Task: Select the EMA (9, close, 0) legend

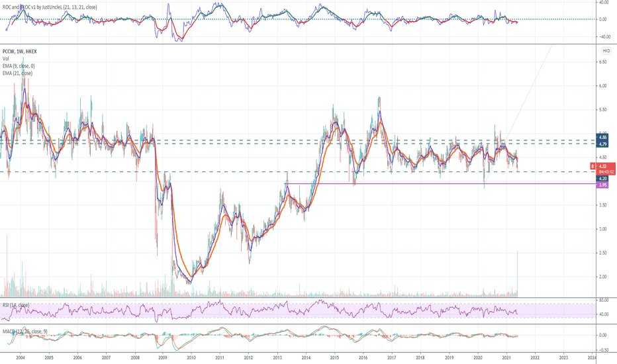Action: coord(19,66)
